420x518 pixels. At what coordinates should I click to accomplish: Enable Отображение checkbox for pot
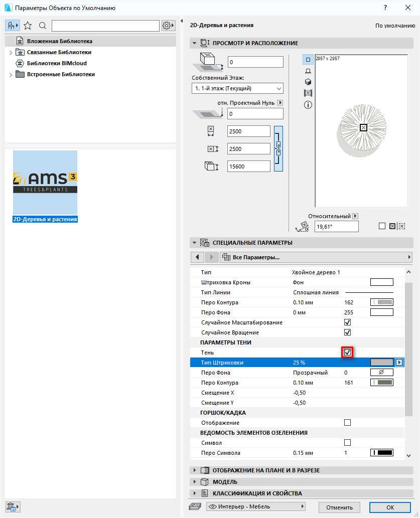click(x=347, y=423)
